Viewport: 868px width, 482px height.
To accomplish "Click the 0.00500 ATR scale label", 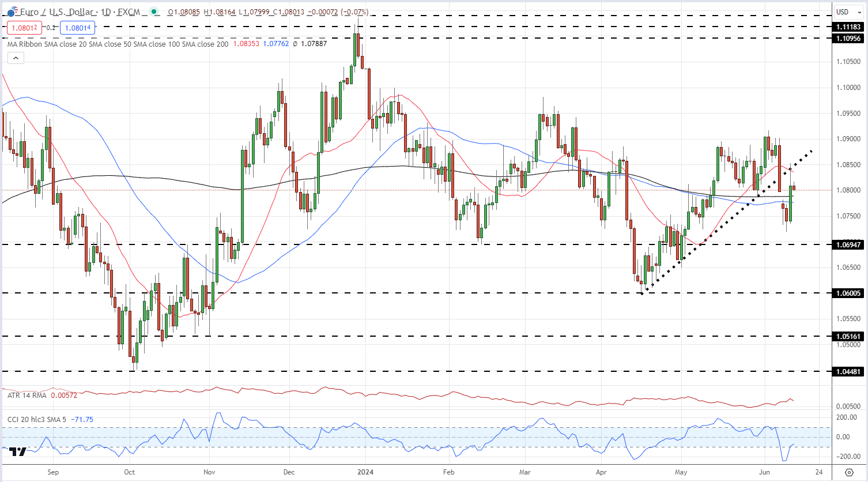I will coord(848,406).
